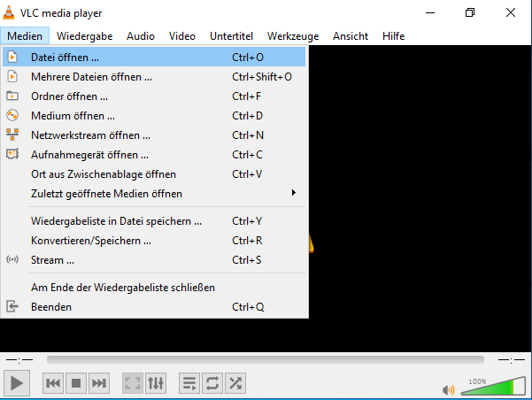Click the VLC cone title bar icon
Viewport: 532px width, 400px height.
pos(9,12)
